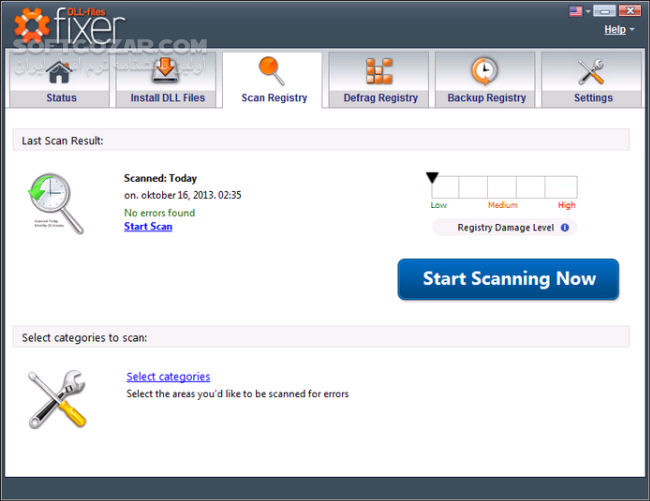650x501 pixels.
Task: Click the 'No errors found' text
Action: pos(160,213)
